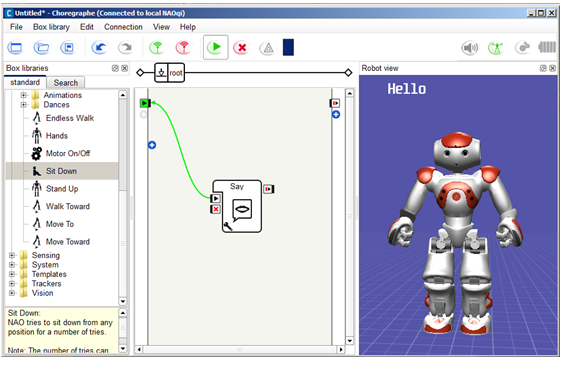Viewport: 562px width, 369px height.
Task: Click the Say box onStop red X input
Action: [x=215, y=209]
